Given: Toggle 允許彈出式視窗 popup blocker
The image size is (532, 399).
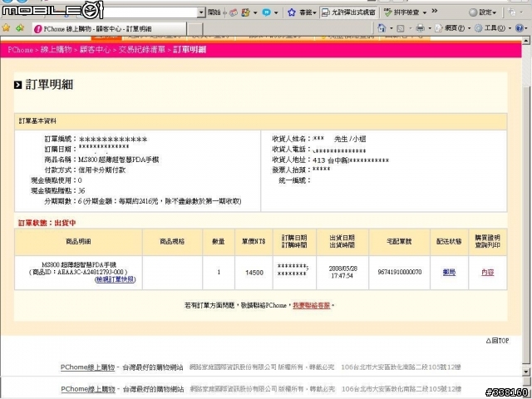Looking at the screenshot, I should tap(348, 13).
